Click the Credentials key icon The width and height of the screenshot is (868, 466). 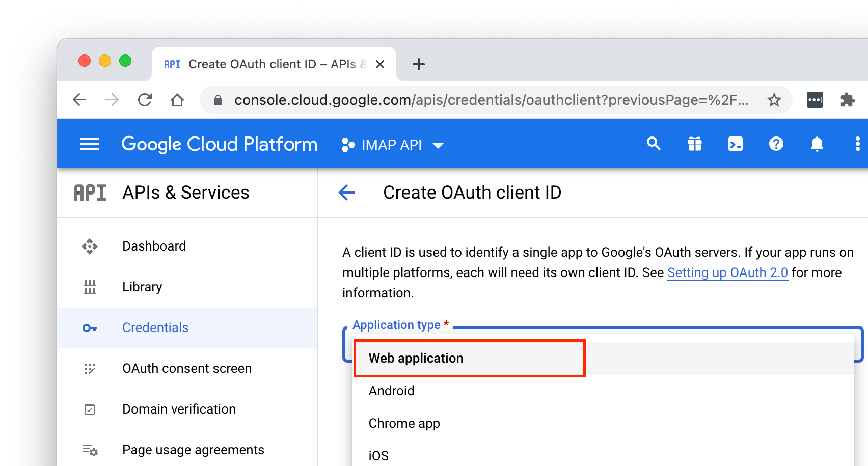click(x=90, y=328)
